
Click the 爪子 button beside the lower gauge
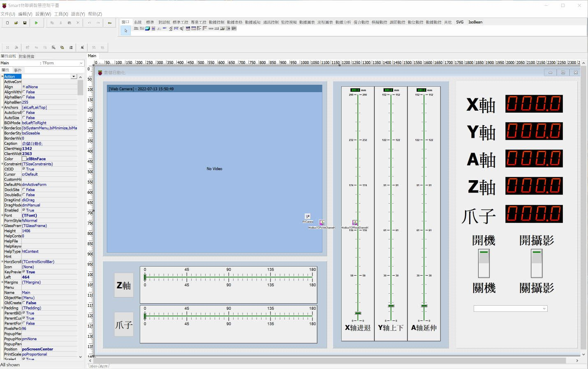124,325
